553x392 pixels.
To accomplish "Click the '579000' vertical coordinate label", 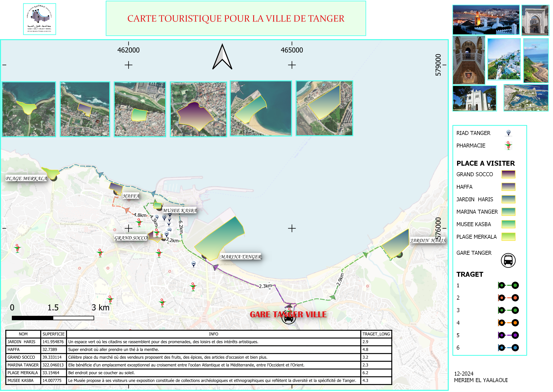I will tap(438, 65).
